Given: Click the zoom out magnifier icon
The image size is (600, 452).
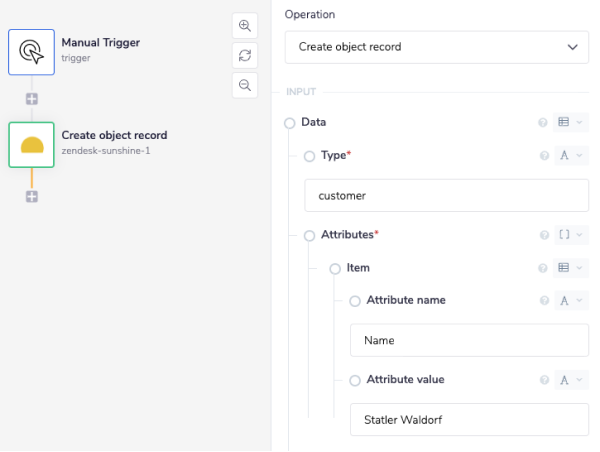Looking at the screenshot, I should point(245,85).
